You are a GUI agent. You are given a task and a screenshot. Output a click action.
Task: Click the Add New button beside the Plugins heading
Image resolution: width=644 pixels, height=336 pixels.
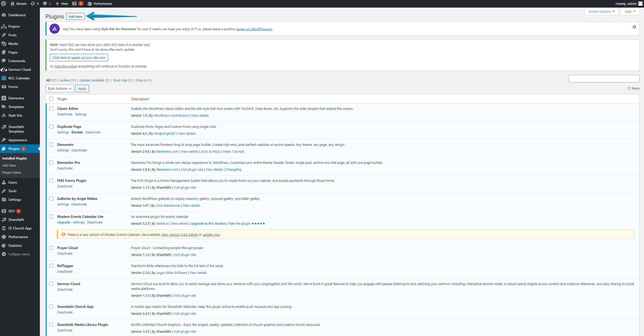tap(75, 16)
